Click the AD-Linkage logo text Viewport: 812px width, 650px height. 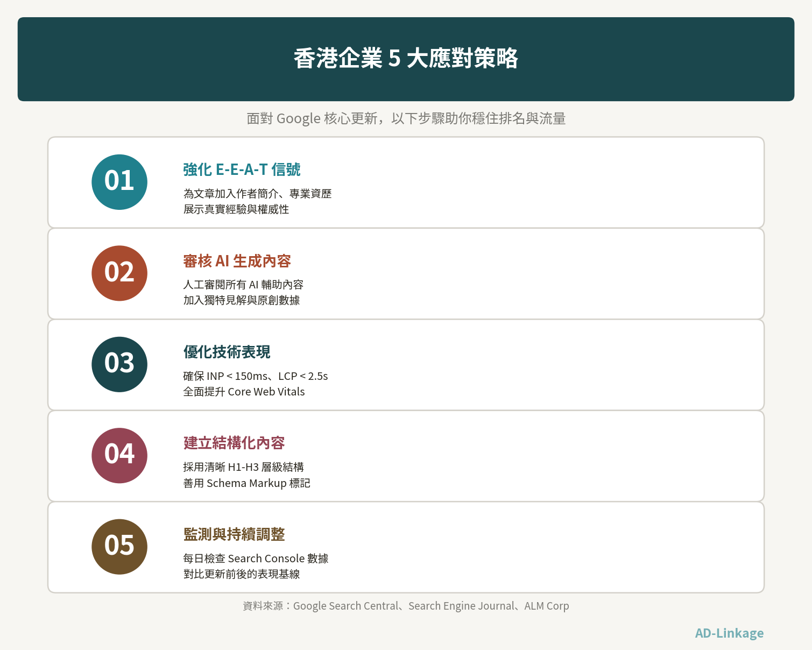(729, 633)
